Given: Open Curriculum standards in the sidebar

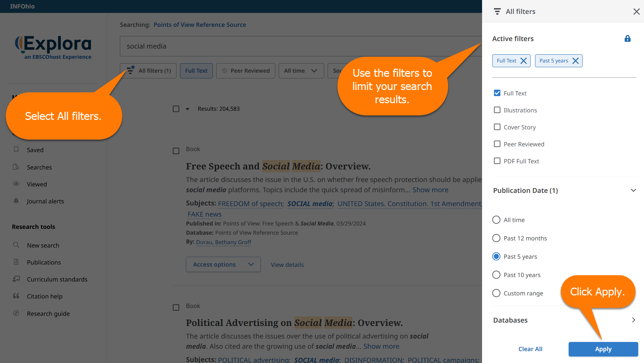Looking at the screenshot, I should pyautogui.click(x=57, y=279).
